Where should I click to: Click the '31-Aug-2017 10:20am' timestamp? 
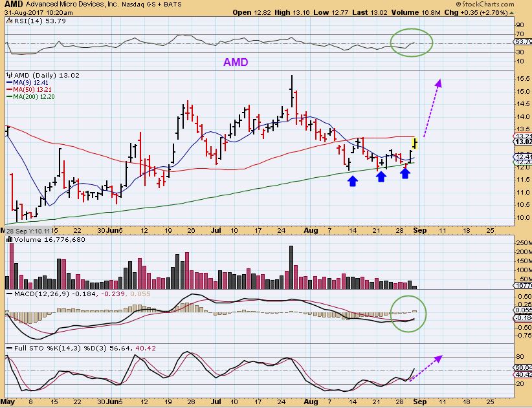(x=39, y=13)
